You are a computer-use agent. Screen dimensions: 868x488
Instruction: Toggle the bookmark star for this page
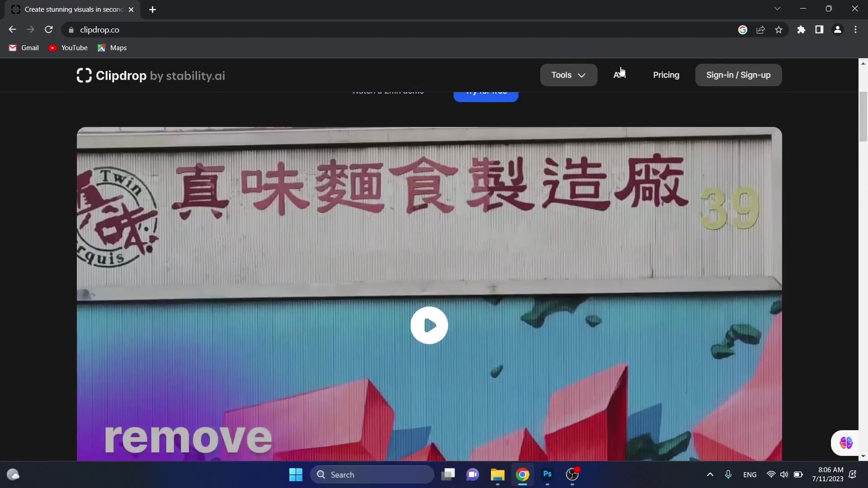[778, 29]
